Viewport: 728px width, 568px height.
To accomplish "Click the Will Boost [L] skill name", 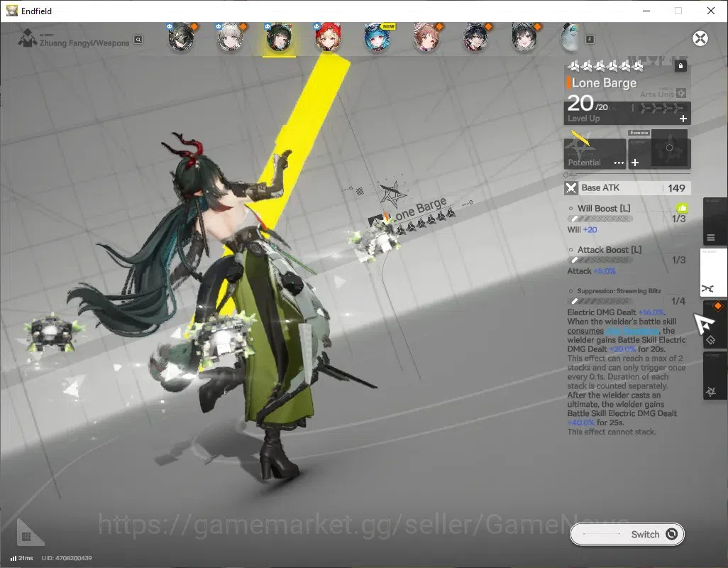I will click(x=604, y=208).
